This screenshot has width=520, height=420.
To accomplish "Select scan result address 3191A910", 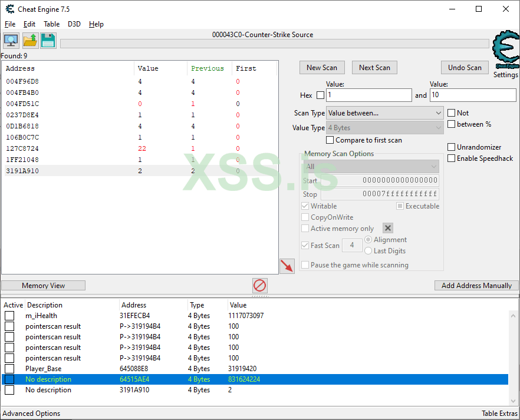I will [x=22, y=171].
